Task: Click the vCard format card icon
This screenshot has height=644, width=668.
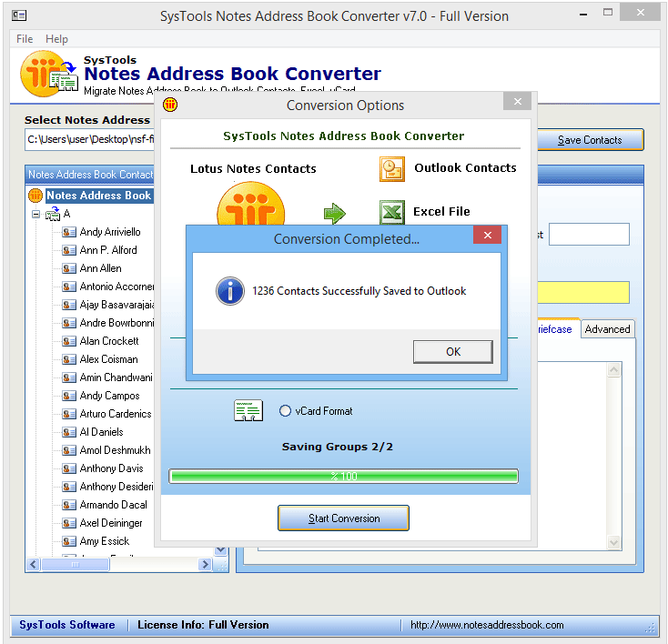Action: pyautogui.click(x=248, y=411)
